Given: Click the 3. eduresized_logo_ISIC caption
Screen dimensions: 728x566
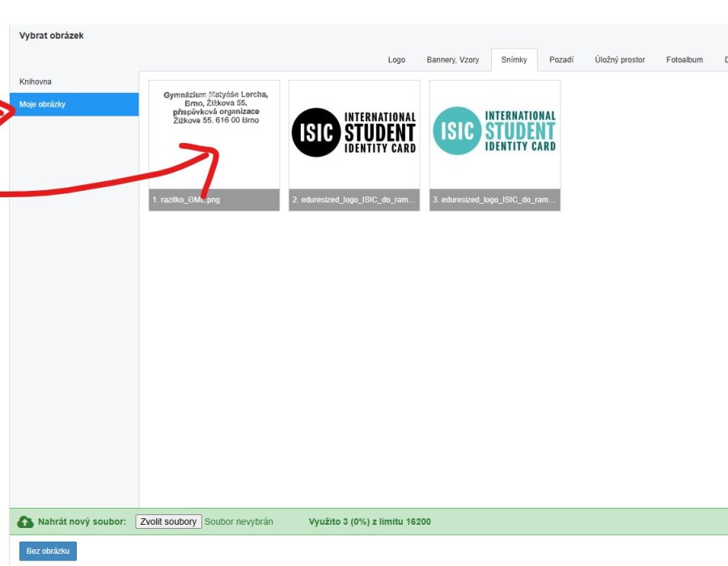Looking at the screenshot, I should click(x=495, y=200).
